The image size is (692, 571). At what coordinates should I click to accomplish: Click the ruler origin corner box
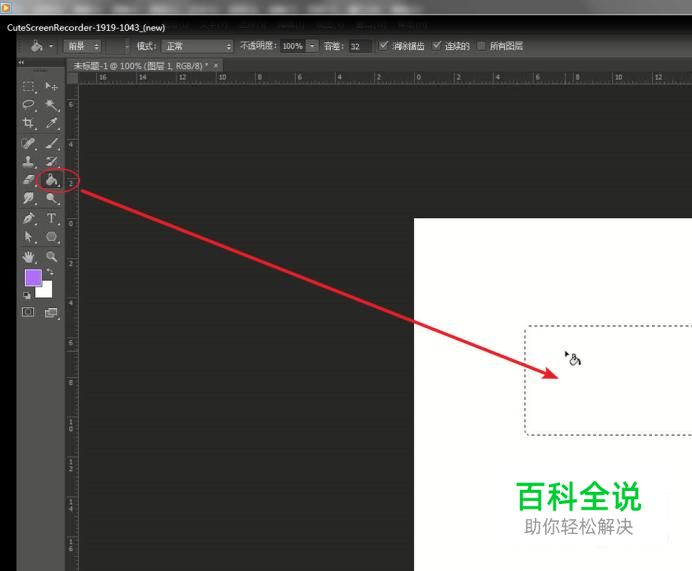point(72,78)
